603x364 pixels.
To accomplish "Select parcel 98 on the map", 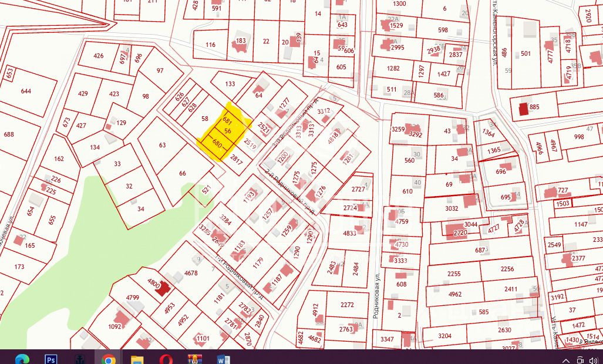I will pyautogui.click(x=146, y=96).
